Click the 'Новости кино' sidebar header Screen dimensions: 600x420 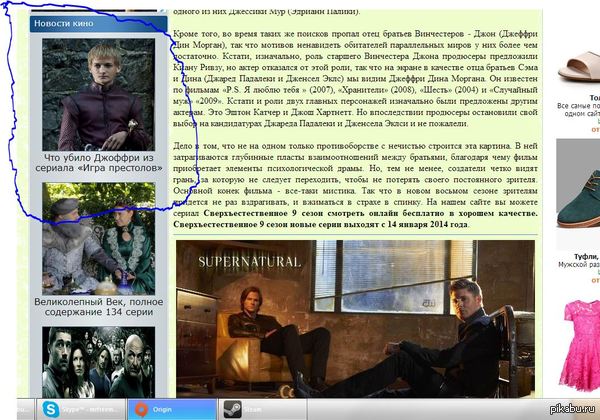pyautogui.click(x=99, y=24)
